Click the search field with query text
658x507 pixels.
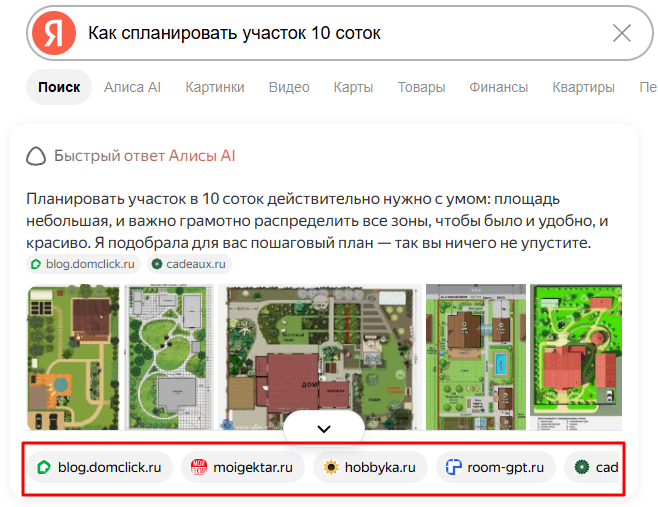coord(340,33)
